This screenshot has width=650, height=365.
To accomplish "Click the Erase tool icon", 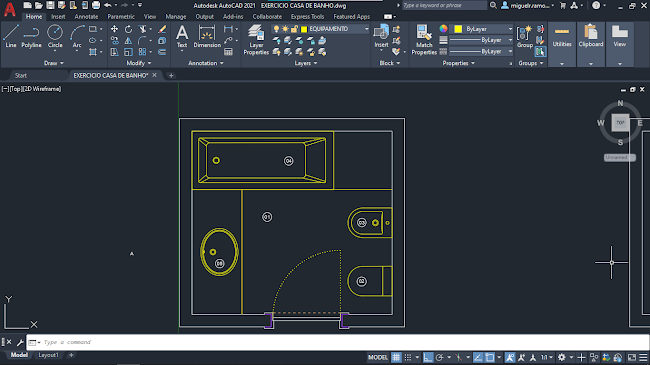I will [162, 29].
